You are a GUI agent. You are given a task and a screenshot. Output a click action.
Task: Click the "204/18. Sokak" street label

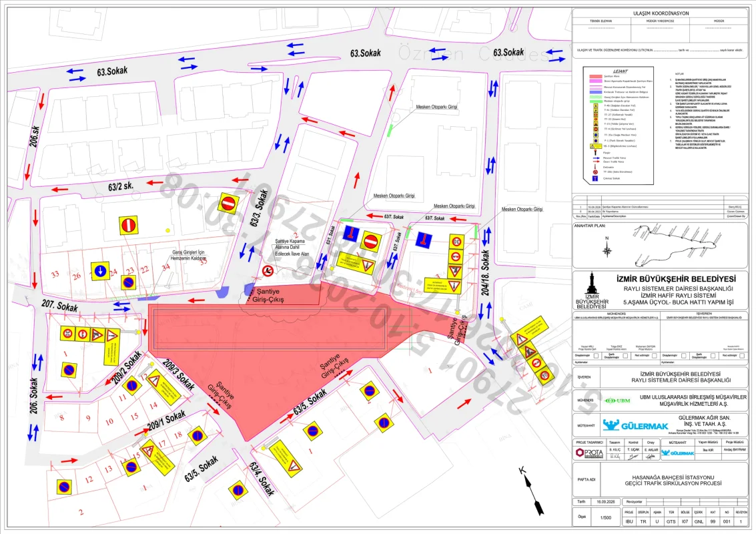tap(485, 273)
